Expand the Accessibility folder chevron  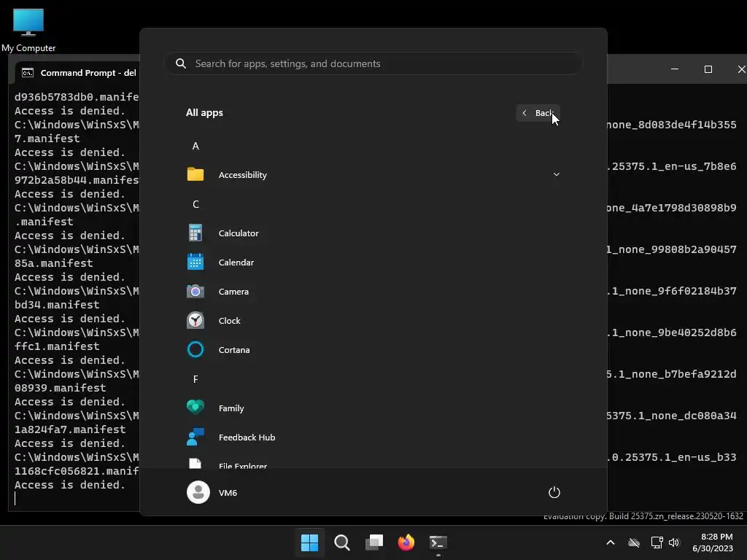pos(556,174)
